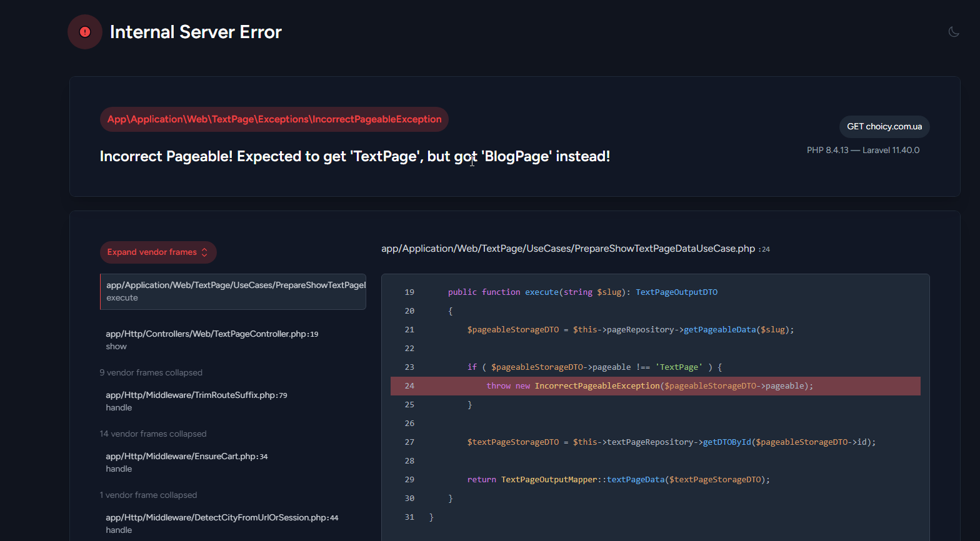Click the chevron icon on Expand vendor frames
Image resolution: width=980 pixels, height=541 pixels.
pyautogui.click(x=204, y=252)
